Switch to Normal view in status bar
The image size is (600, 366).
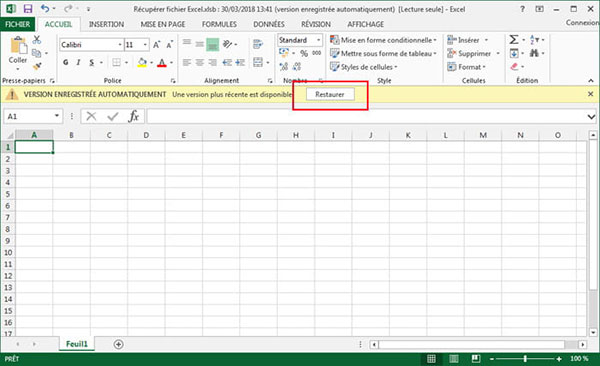click(431, 358)
